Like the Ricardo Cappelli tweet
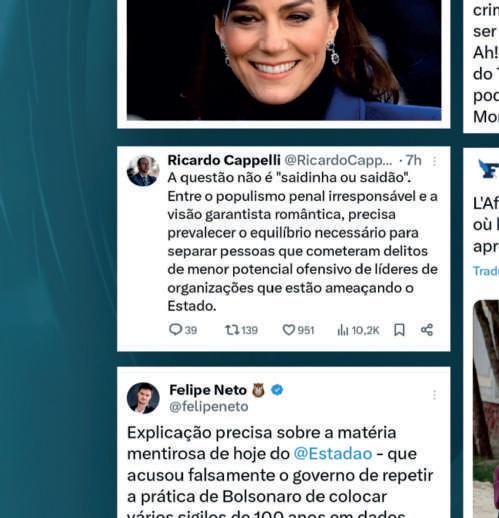499x518 pixels. tap(298, 330)
